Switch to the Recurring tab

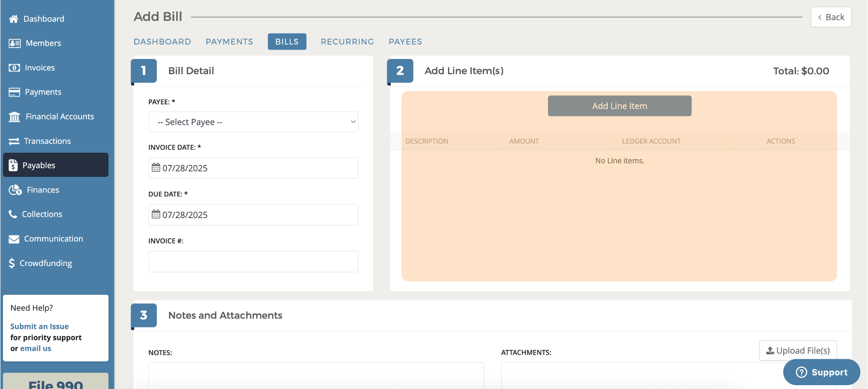(x=347, y=42)
